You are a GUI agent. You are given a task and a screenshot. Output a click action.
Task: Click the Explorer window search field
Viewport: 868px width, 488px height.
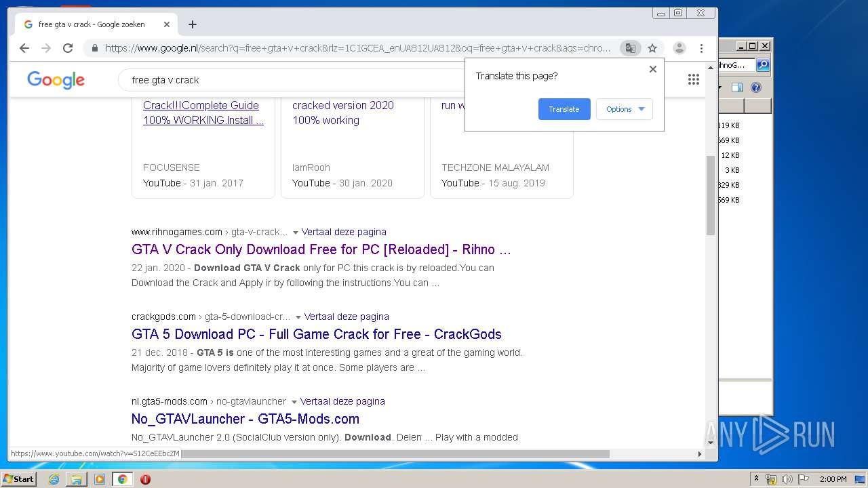tap(736, 65)
